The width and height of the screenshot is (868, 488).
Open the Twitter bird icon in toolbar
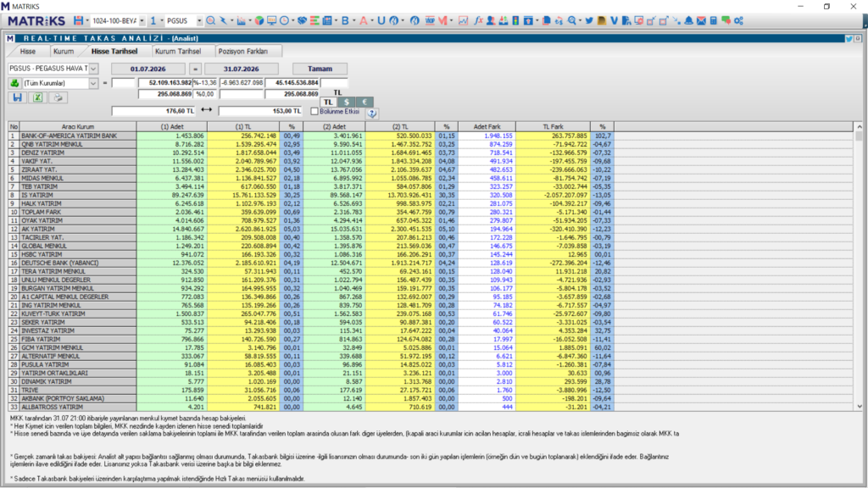[x=589, y=20]
